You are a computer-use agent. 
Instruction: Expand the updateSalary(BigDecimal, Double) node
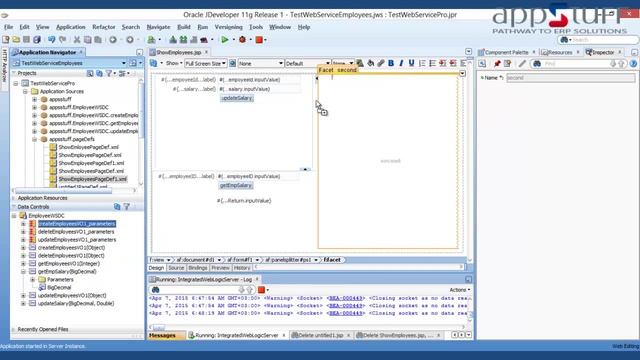23,303
